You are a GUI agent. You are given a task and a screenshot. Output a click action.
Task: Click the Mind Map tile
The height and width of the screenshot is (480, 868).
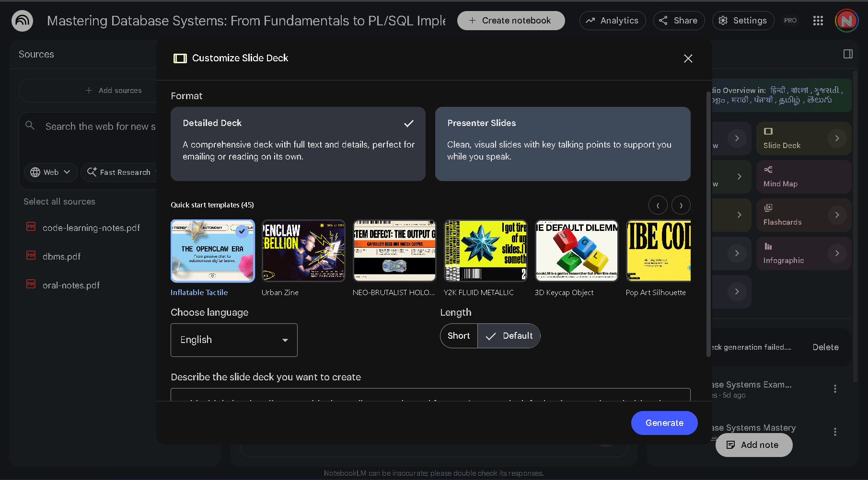pyautogui.click(x=804, y=177)
